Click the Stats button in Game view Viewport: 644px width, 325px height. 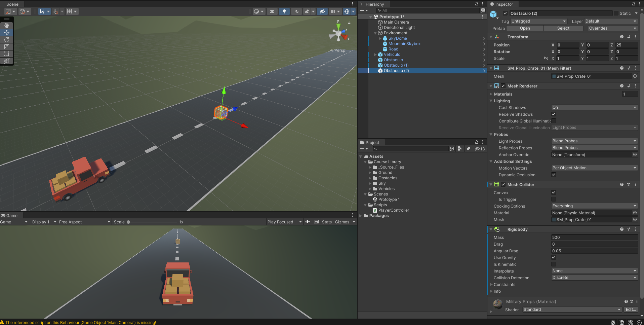[x=327, y=222]
